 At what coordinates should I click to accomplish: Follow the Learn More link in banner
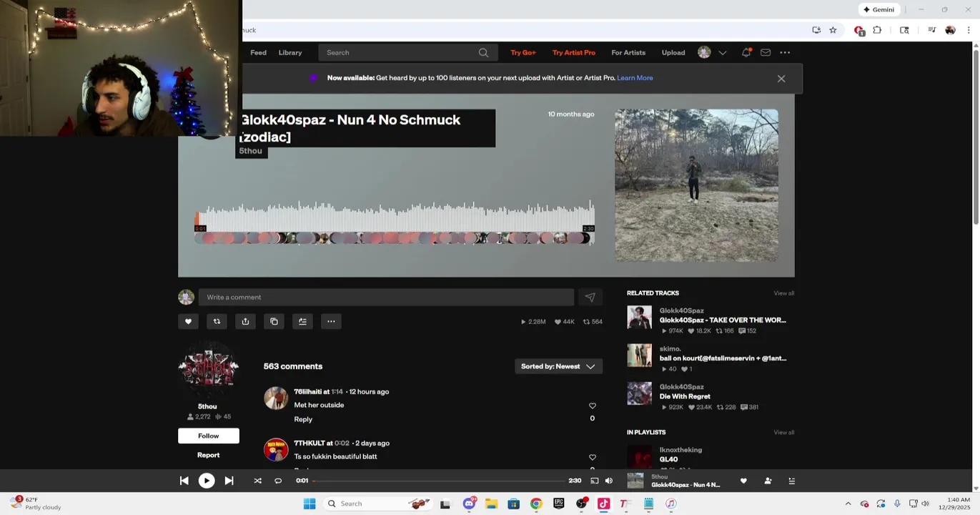[635, 78]
